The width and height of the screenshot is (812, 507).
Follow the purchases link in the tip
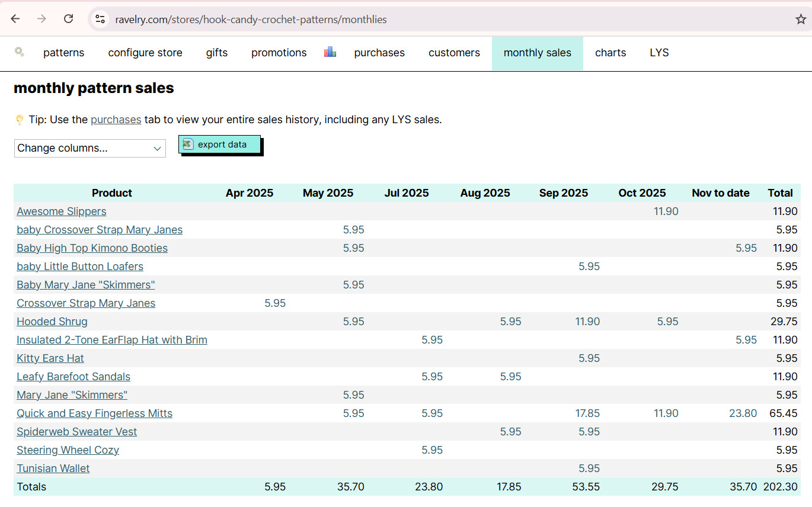[x=116, y=120]
